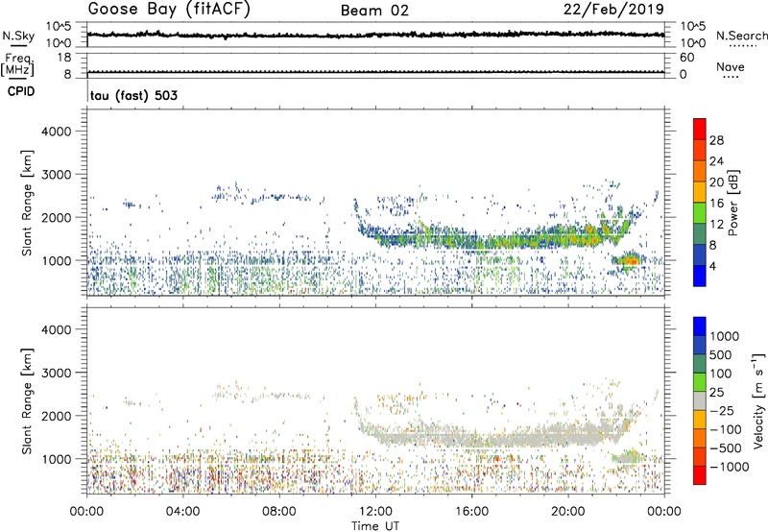The height and width of the screenshot is (532, 768).
Task: Pick the gray segment of velocity color bar
Action: tap(700, 400)
